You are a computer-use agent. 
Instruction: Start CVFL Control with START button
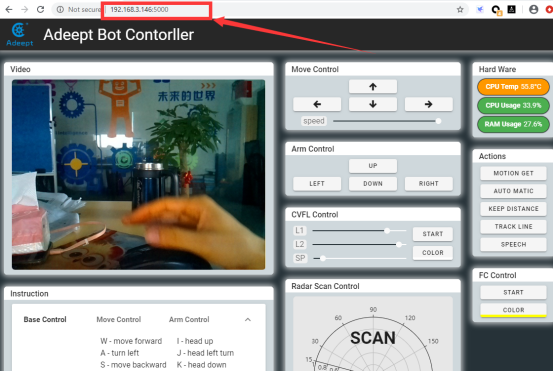[432, 234]
